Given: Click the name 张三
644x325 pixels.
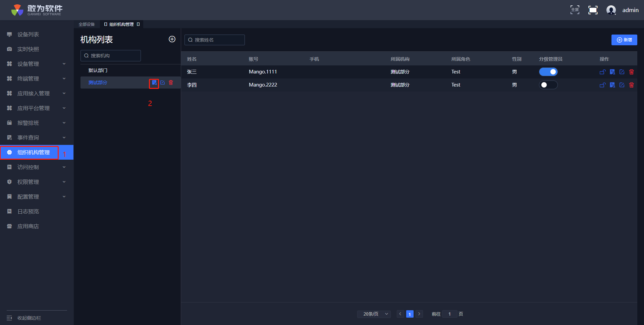Looking at the screenshot, I should tap(192, 72).
